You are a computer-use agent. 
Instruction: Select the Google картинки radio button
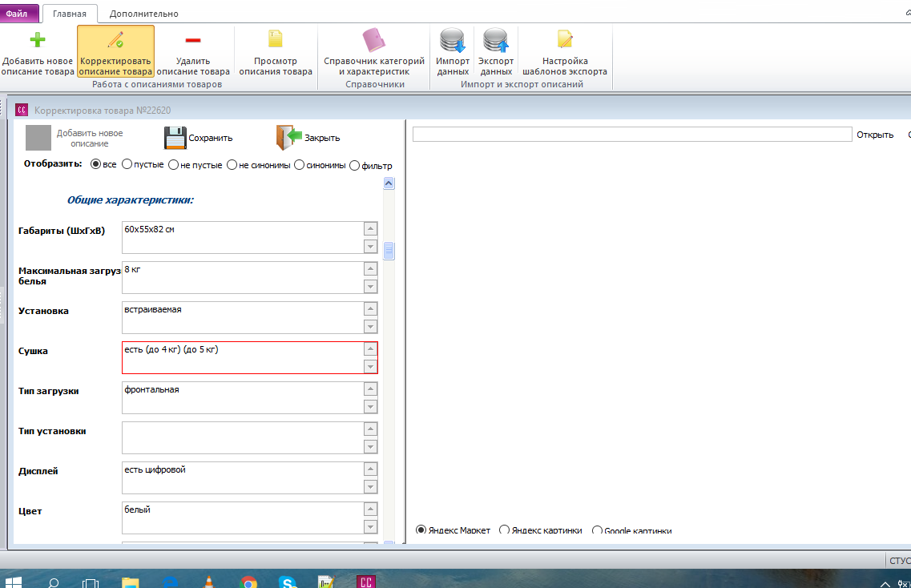point(597,530)
